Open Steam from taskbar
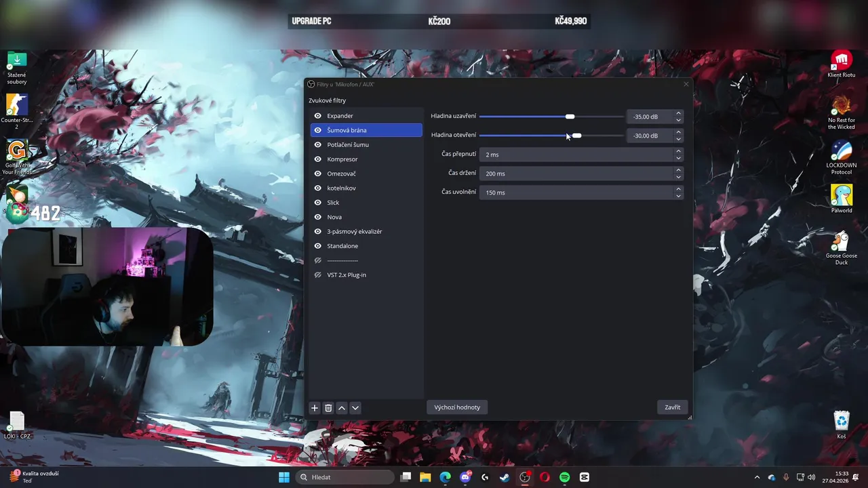This screenshot has width=868, height=488. point(505,477)
